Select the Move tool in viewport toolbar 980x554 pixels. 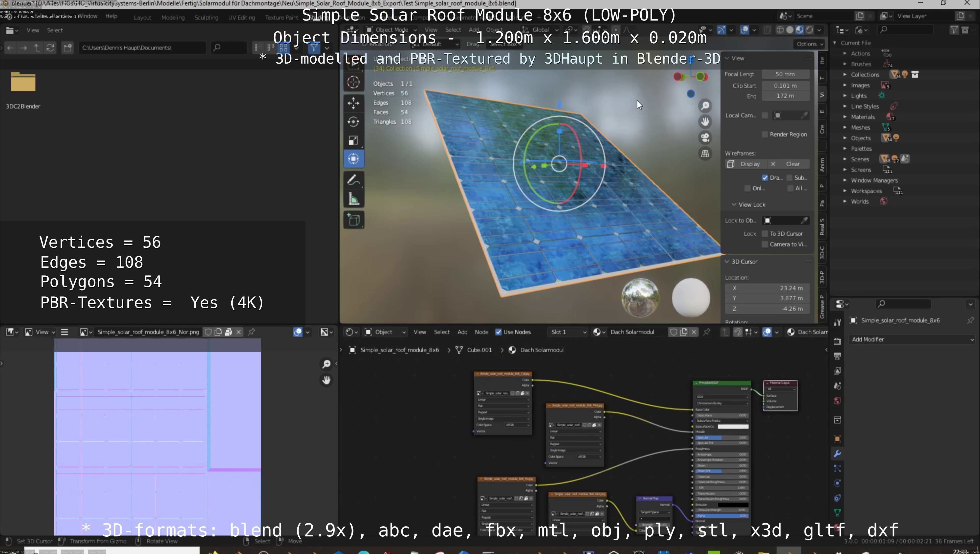pyautogui.click(x=353, y=103)
